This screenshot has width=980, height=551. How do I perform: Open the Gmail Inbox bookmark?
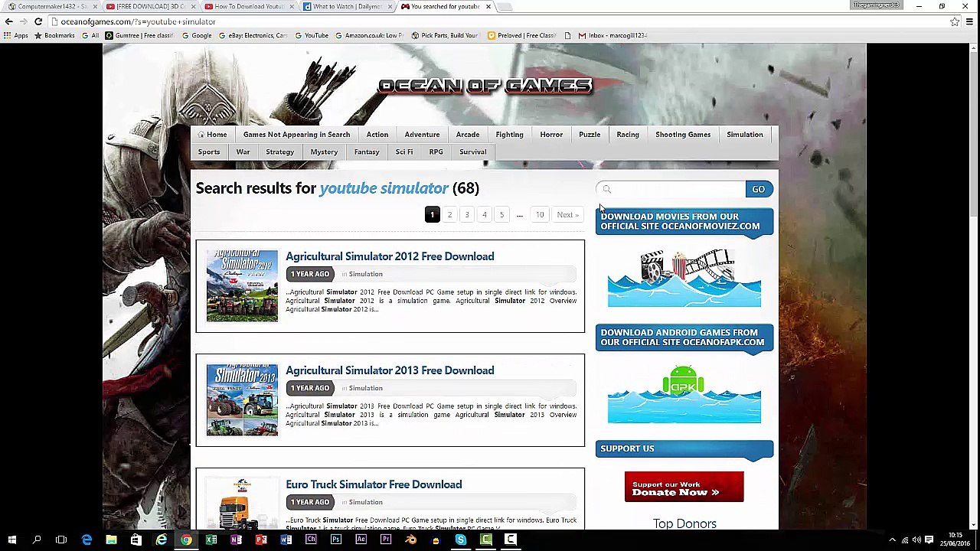click(x=612, y=35)
